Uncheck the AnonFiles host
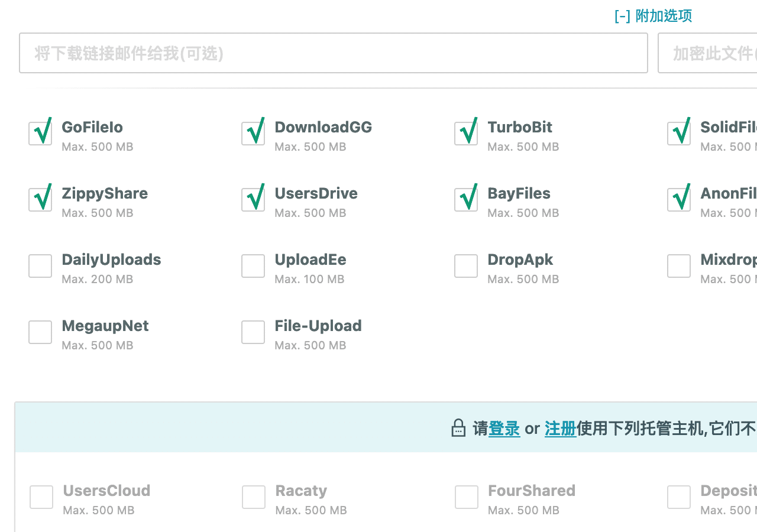This screenshot has width=757, height=532. [x=679, y=199]
